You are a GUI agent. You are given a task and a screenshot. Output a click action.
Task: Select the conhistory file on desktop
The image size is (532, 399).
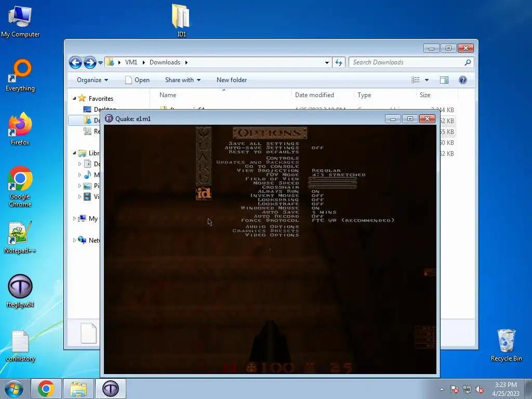(x=20, y=346)
